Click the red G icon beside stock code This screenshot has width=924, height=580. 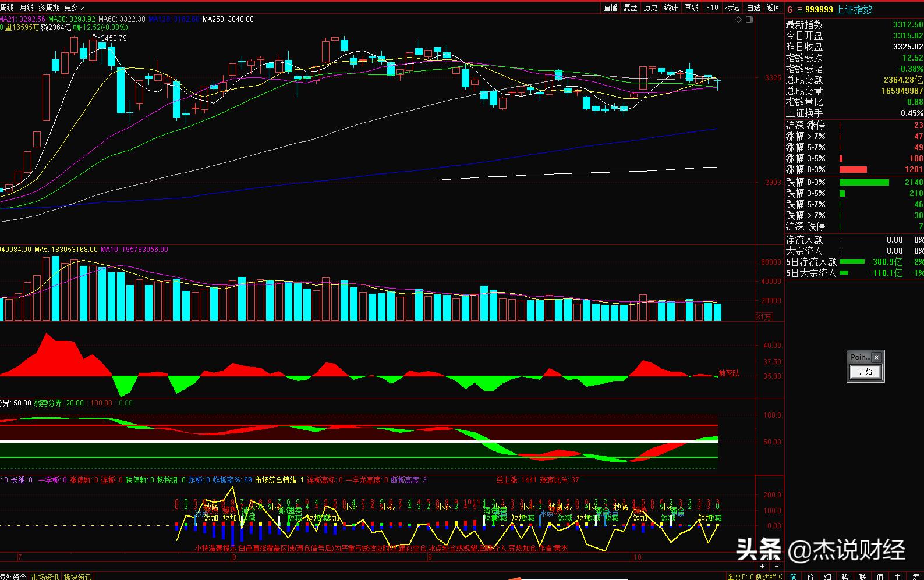pyautogui.click(x=790, y=9)
